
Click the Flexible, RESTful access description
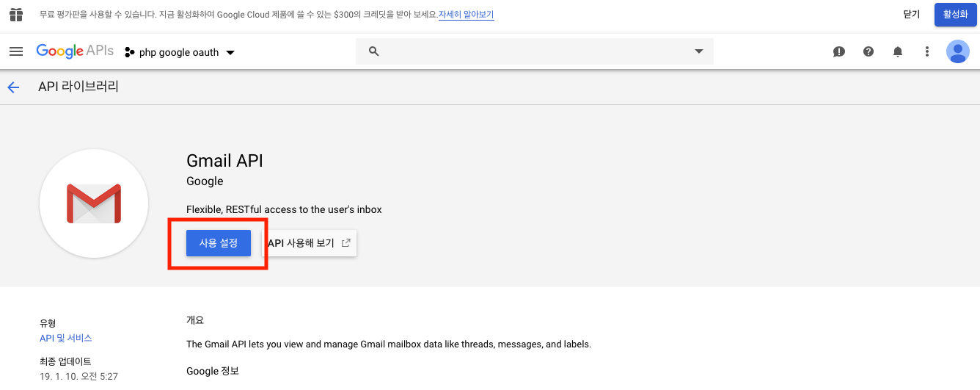pos(284,209)
